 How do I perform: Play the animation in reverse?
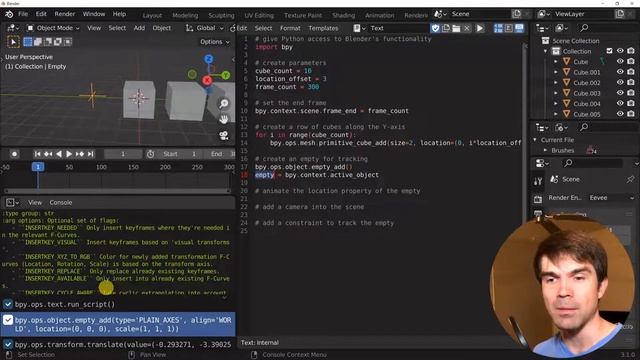tap(58, 154)
